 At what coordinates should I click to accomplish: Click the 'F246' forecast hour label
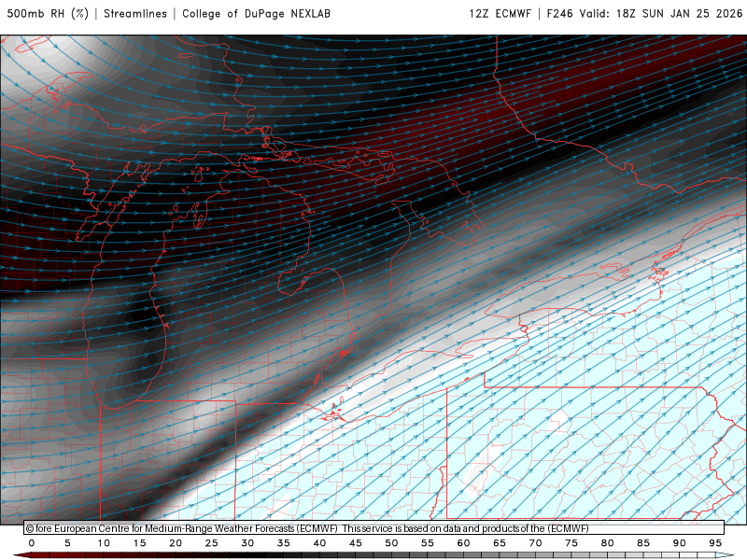(559, 13)
